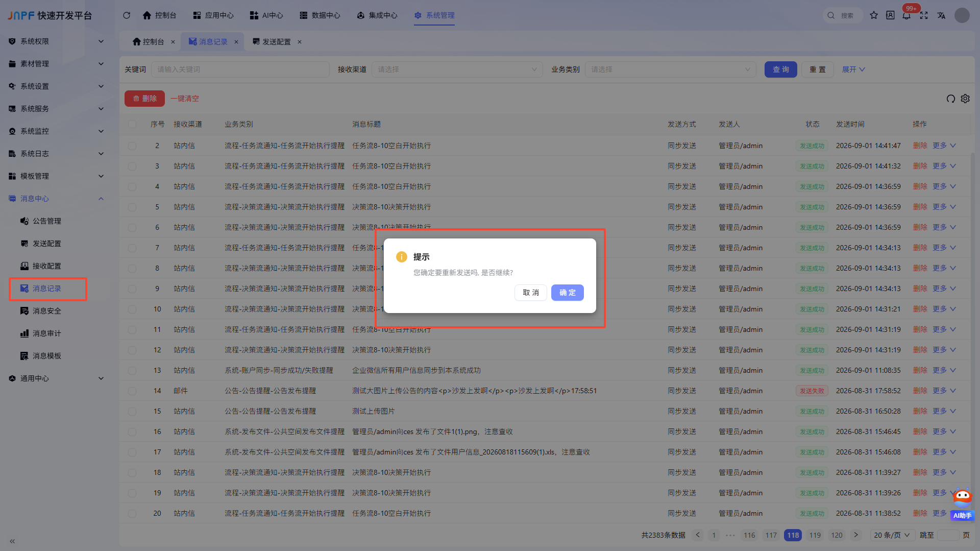Viewport: 980px width, 551px height.
Task: Close the 发送配置 tab
Action: tap(300, 42)
